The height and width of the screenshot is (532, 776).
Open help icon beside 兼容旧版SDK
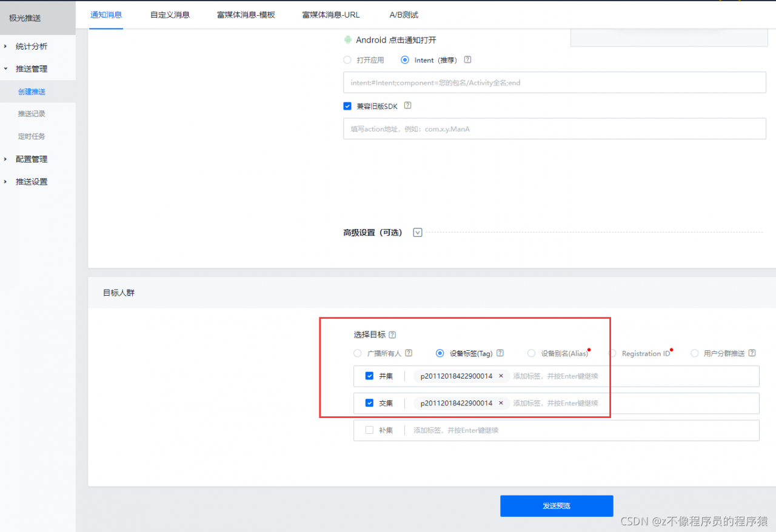click(407, 105)
